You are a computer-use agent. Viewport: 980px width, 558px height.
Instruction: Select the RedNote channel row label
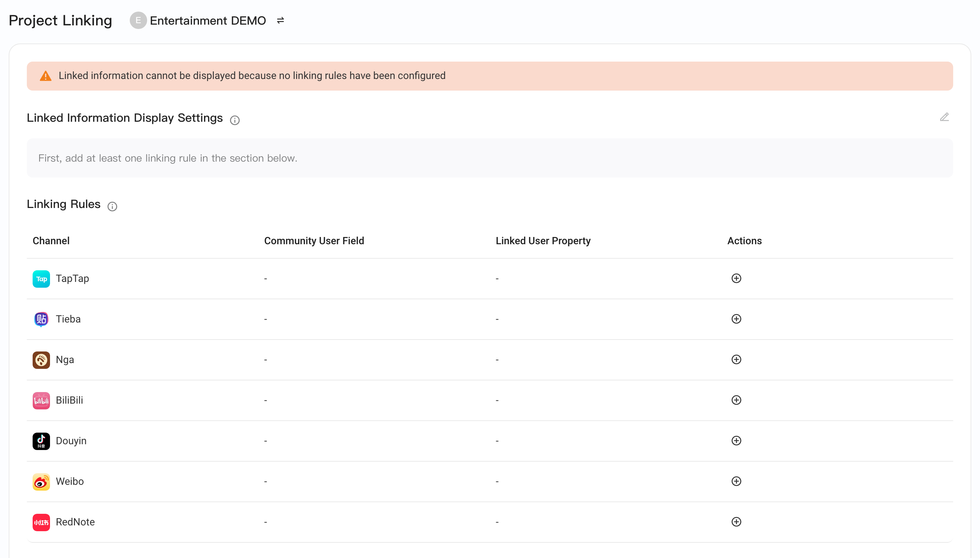[x=75, y=522]
